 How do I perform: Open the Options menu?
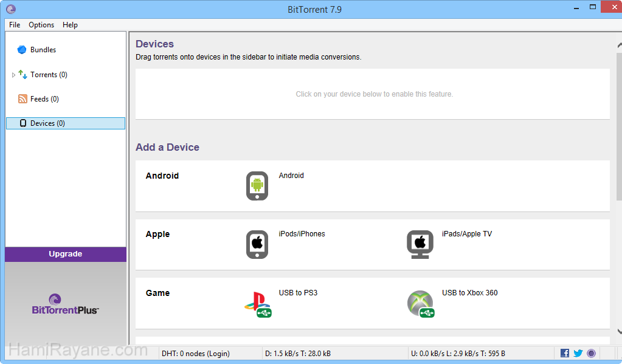41,24
